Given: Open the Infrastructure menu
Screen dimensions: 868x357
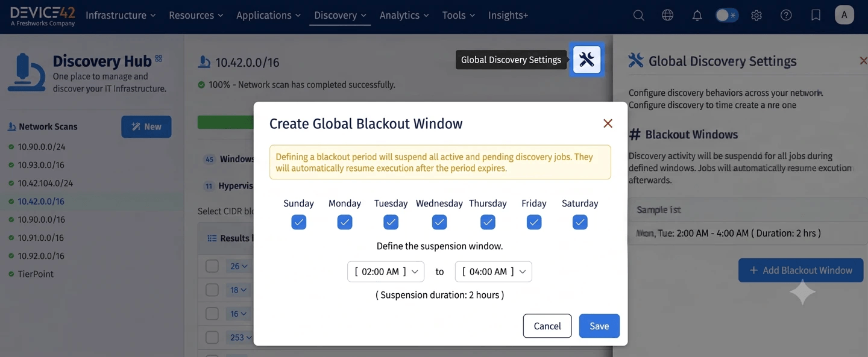Looking at the screenshot, I should click(x=121, y=16).
